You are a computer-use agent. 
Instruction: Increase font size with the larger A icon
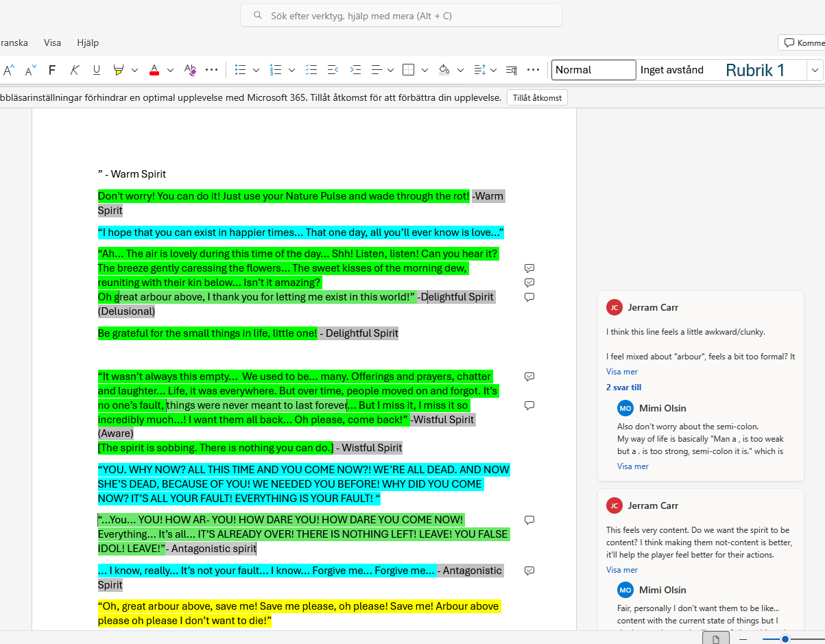pyautogui.click(x=9, y=70)
